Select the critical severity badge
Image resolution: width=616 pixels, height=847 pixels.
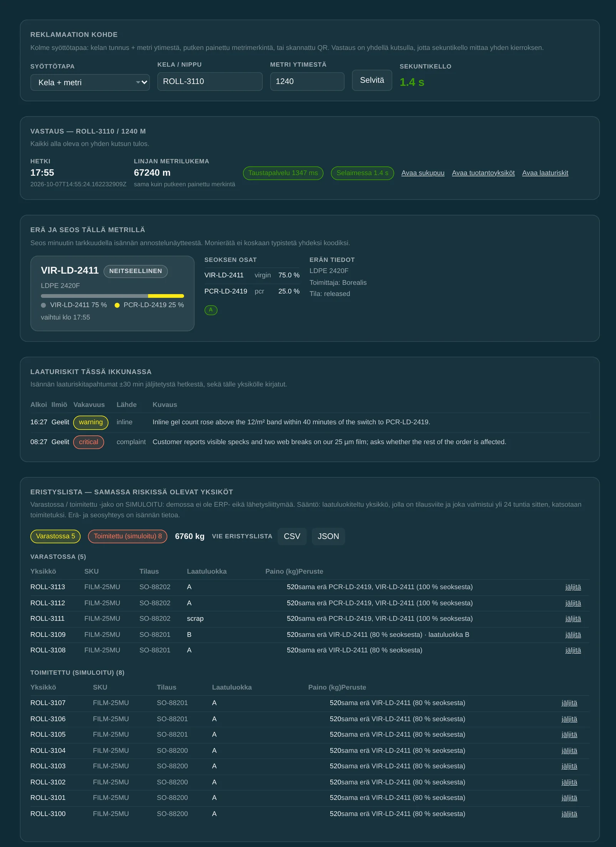(x=89, y=442)
